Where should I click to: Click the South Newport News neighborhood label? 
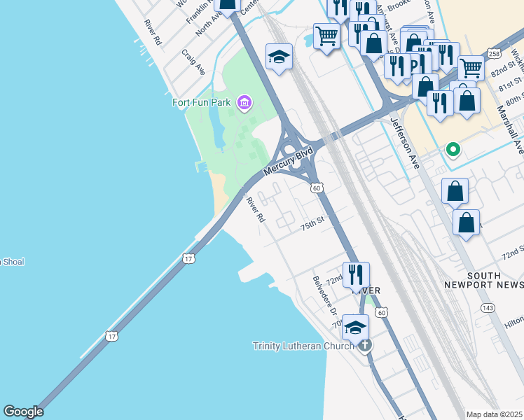tap(484, 280)
